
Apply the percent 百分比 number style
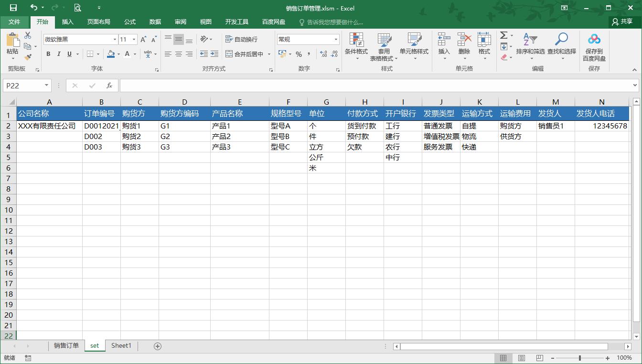coord(299,54)
